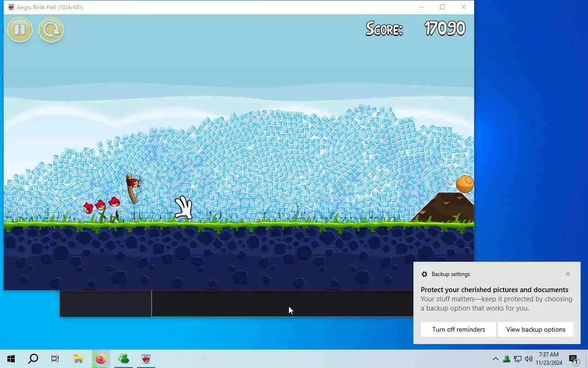Minimize the Angry Birds Hail window

[x=422, y=7]
